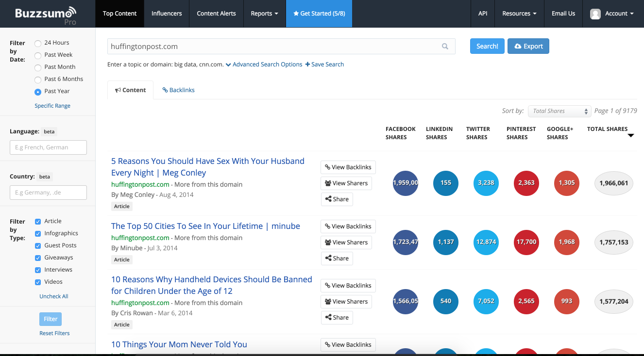
Task: Go to Top Content in navigation
Action: [120, 14]
